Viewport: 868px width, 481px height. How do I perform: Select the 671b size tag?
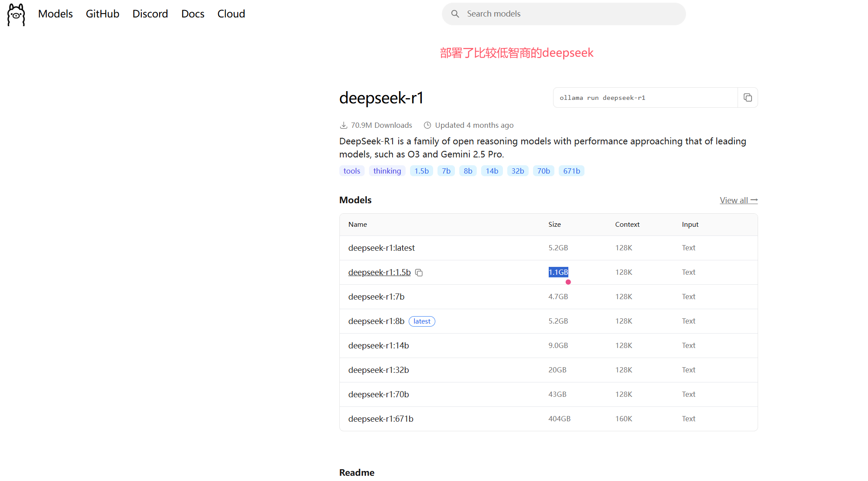point(571,171)
